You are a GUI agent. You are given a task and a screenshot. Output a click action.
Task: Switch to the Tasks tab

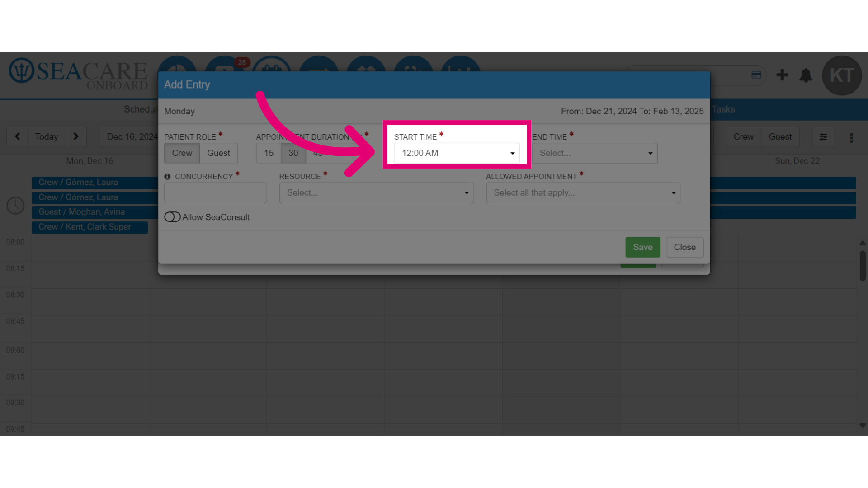[x=723, y=109]
